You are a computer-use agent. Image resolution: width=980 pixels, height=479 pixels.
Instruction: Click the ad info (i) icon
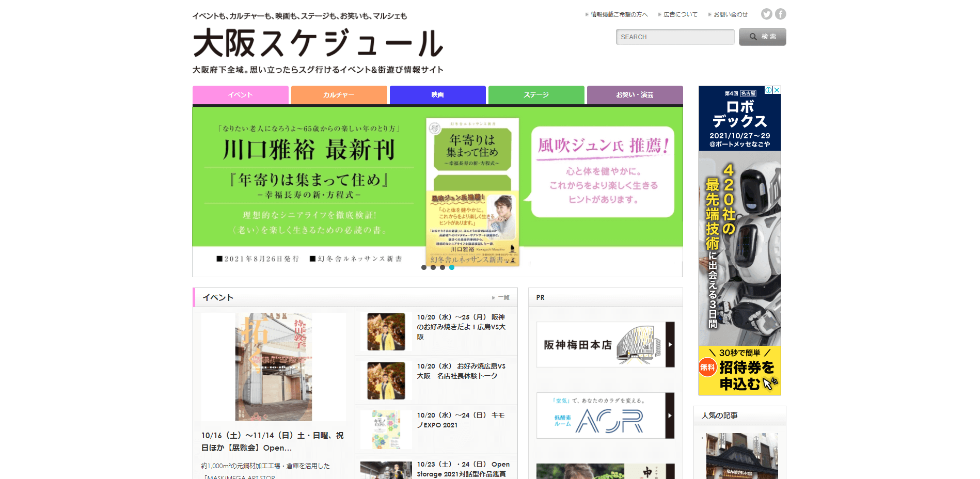click(x=768, y=90)
